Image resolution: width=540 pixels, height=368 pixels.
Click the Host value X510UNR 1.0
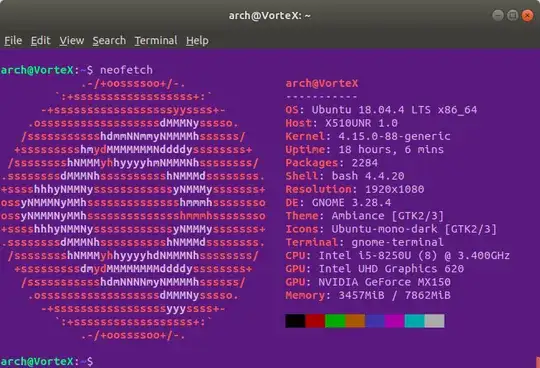(x=361, y=123)
